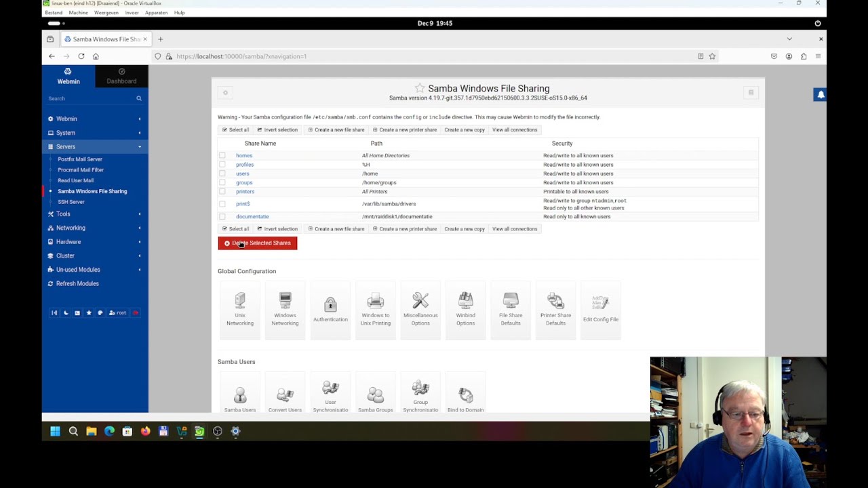Check the box for the groups share

point(222,182)
